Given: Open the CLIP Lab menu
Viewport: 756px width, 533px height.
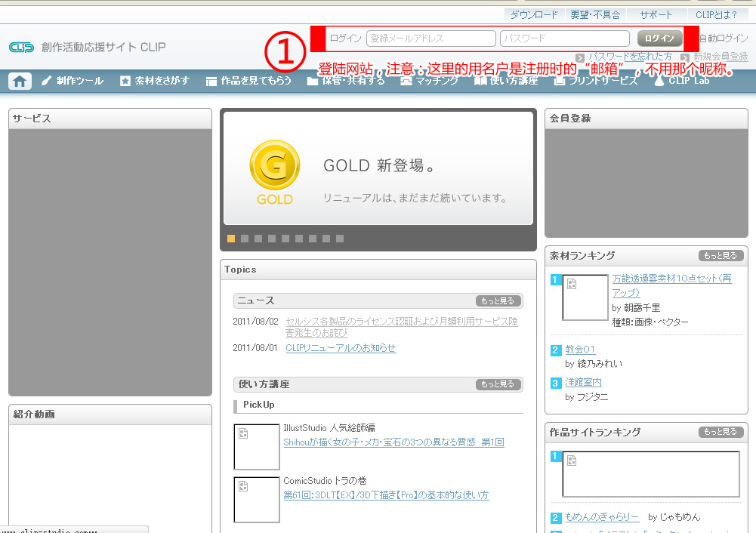Looking at the screenshot, I should pyautogui.click(x=682, y=81).
